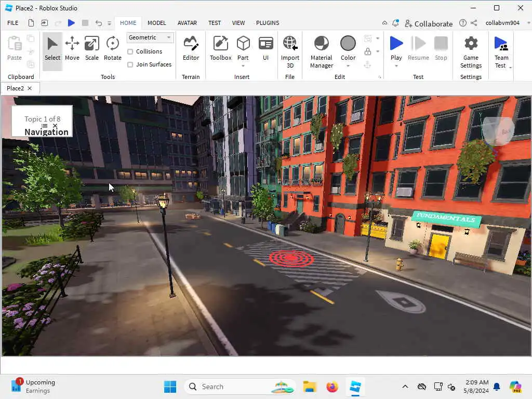Expand the lock tool dropdown arrow
The height and width of the screenshot is (399, 532).
378,51
